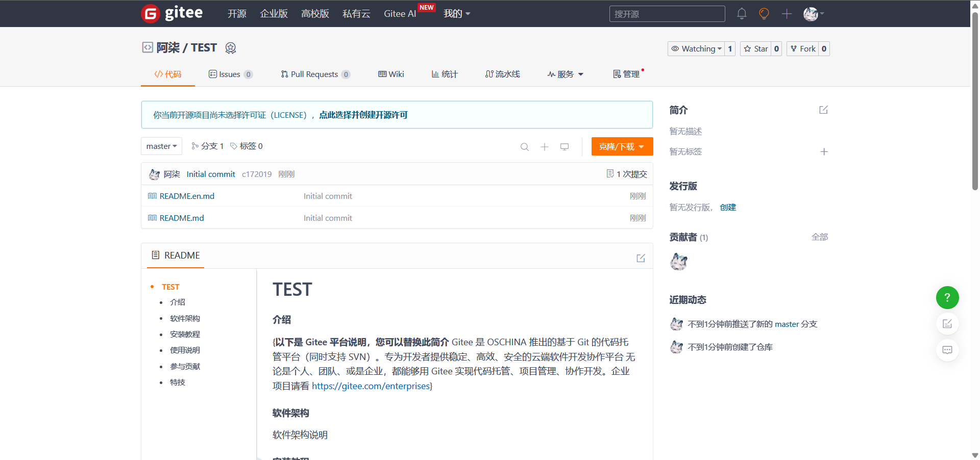Click the orange lightbulb icon in header

pos(764,14)
